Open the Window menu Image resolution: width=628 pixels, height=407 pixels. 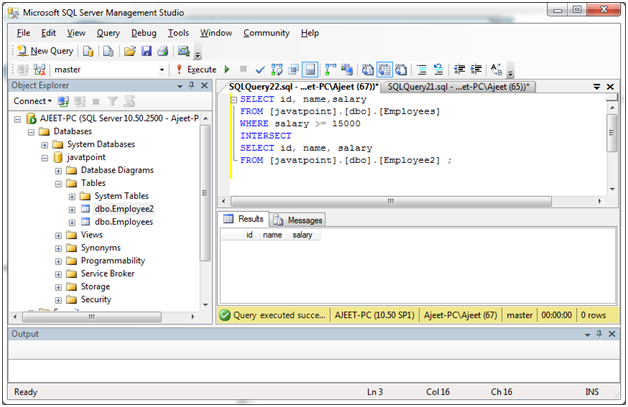coord(216,33)
